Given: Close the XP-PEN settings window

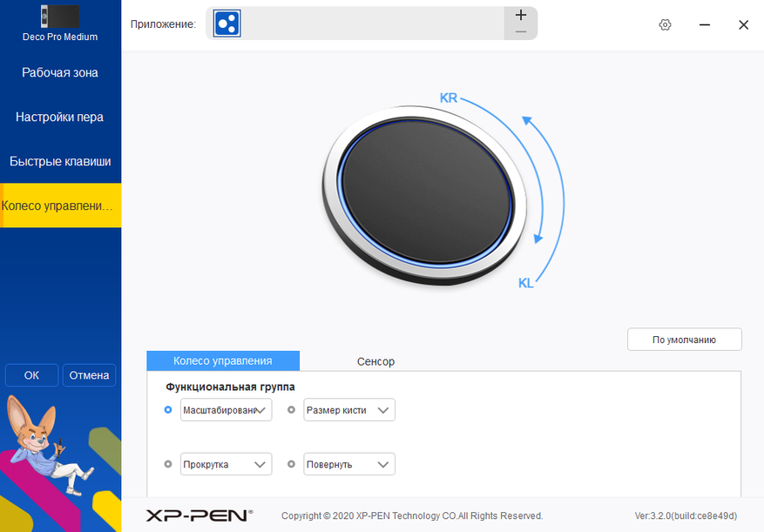Looking at the screenshot, I should 744,24.
